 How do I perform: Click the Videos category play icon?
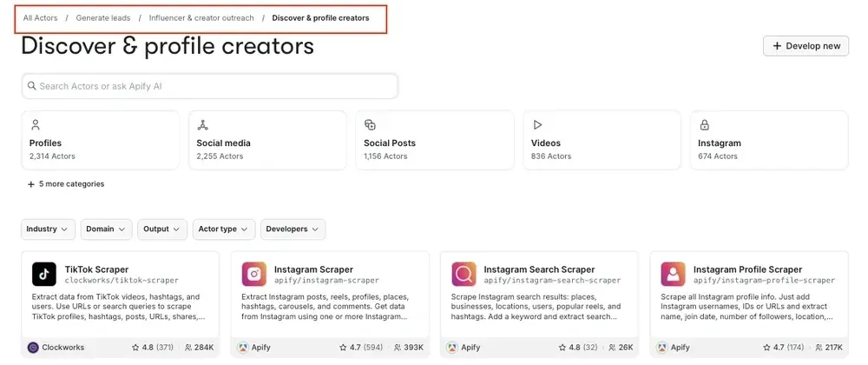click(x=537, y=124)
